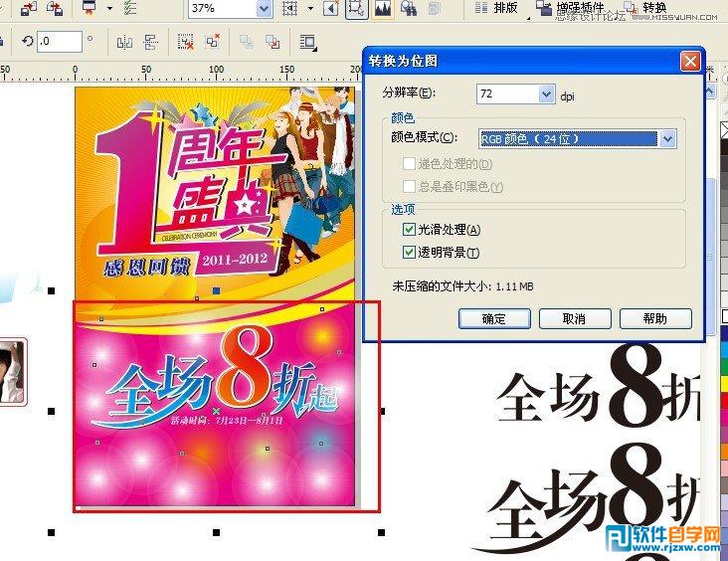Uncheck the 透明背景 transparent background checkbox
Screen dimensions: 728x561
[x=409, y=253]
